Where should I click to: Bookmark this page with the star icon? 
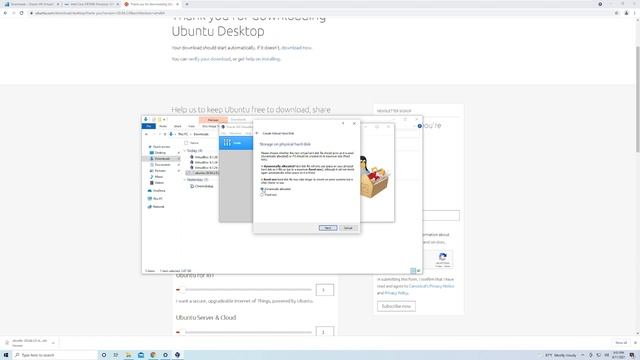[616, 13]
